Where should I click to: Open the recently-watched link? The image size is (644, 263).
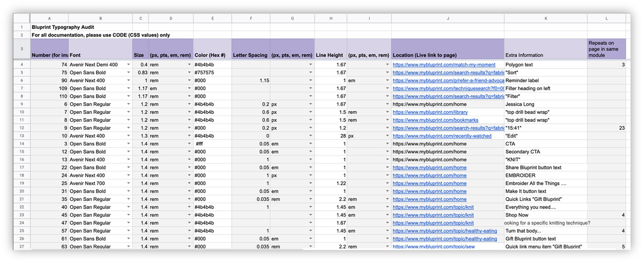442,136
